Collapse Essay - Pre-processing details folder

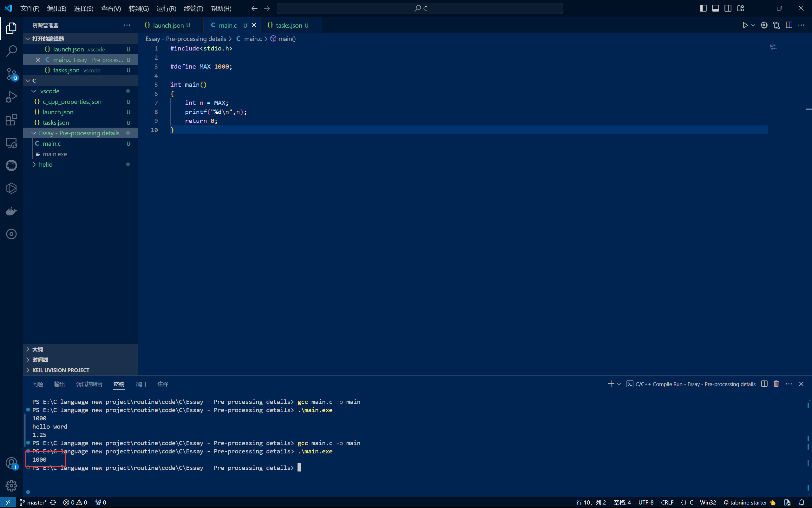click(x=81, y=133)
